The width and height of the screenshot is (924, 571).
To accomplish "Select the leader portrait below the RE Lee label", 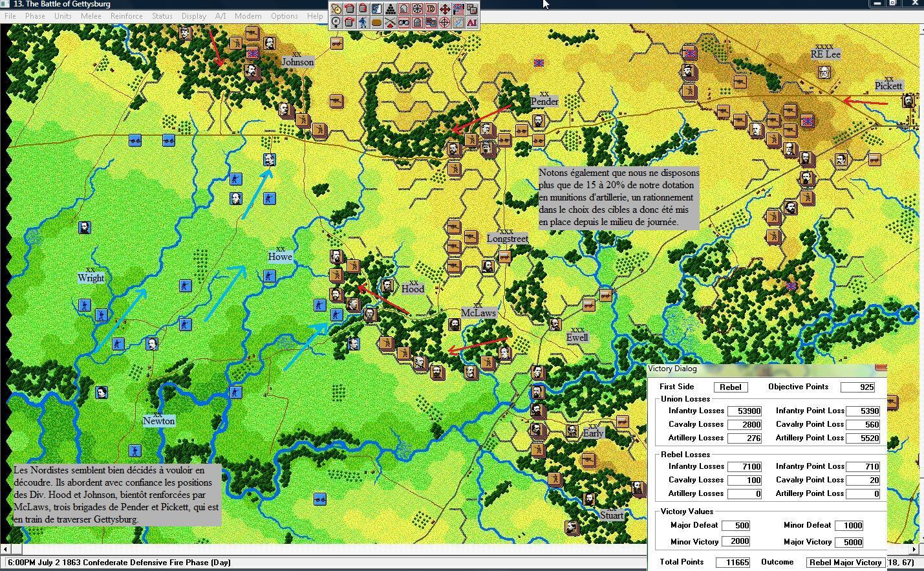I will coord(824,72).
